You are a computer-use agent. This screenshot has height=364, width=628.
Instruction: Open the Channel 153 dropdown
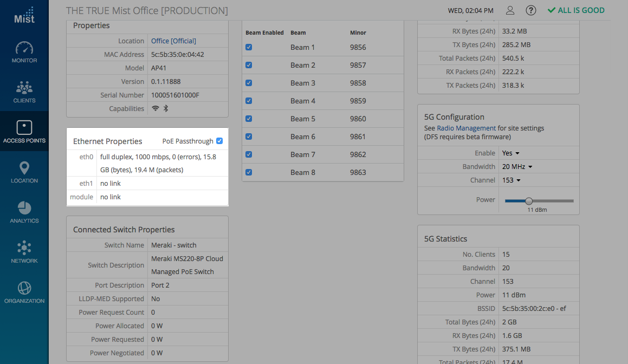click(511, 180)
